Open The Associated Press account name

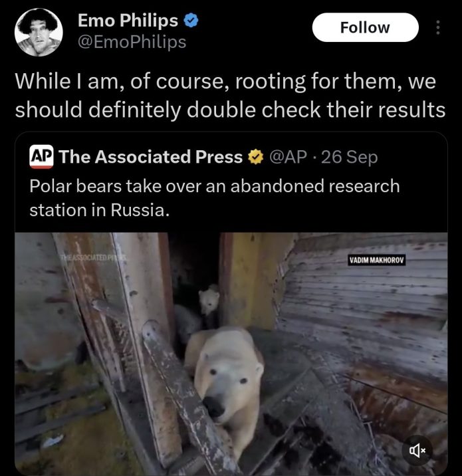151,157
